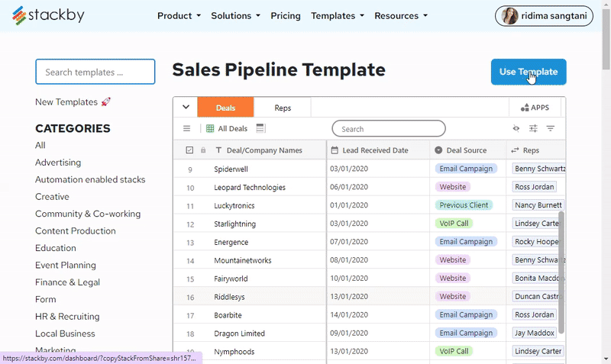Toggle the hide-columns eye icon

coord(516,128)
